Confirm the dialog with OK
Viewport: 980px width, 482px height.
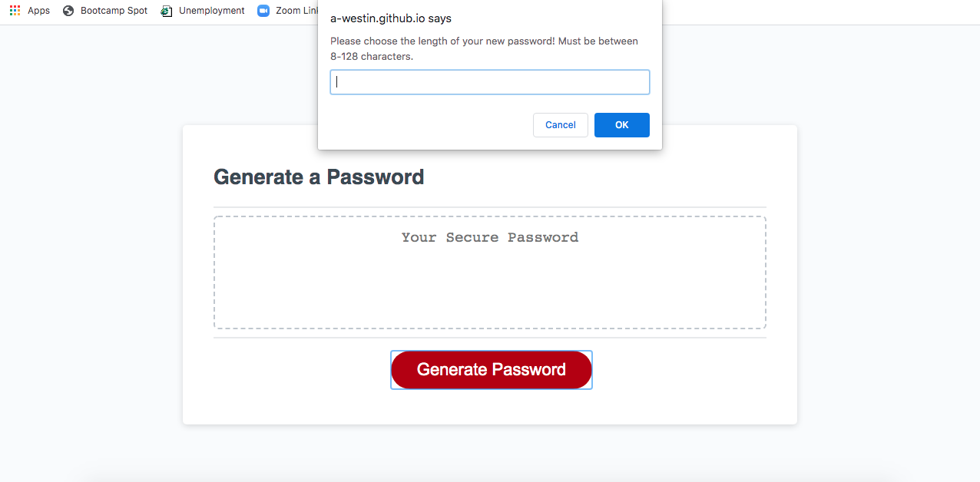point(621,124)
